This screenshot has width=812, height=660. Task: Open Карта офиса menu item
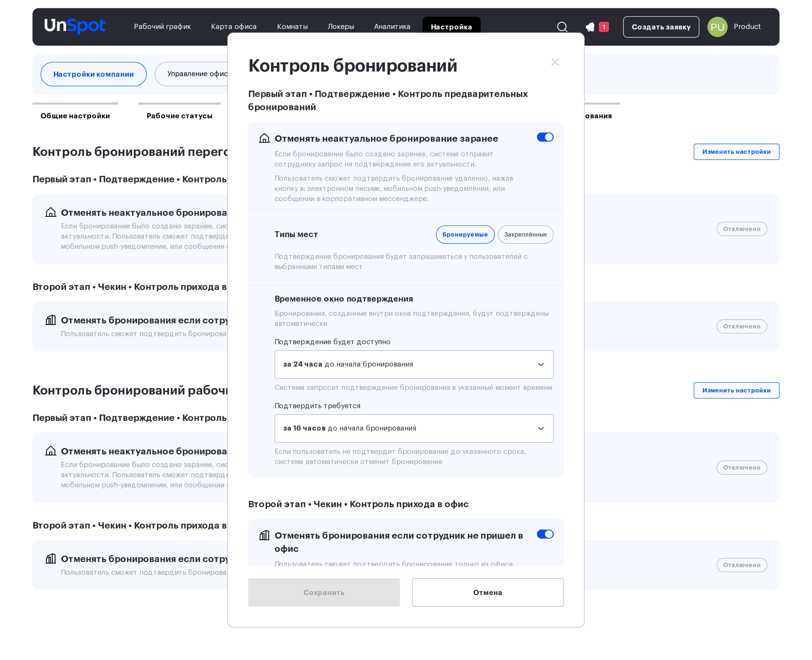coord(234,27)
